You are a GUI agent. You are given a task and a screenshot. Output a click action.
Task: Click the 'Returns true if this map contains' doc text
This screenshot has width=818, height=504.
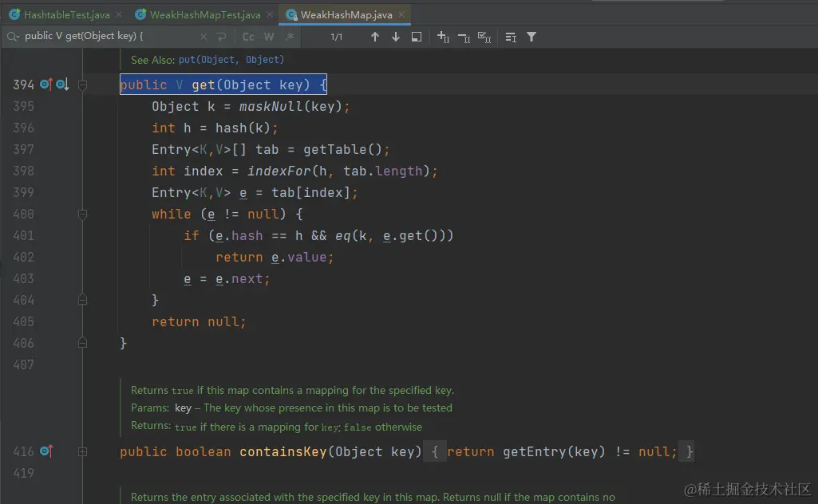pyautogui.click(x=292, y=390)
